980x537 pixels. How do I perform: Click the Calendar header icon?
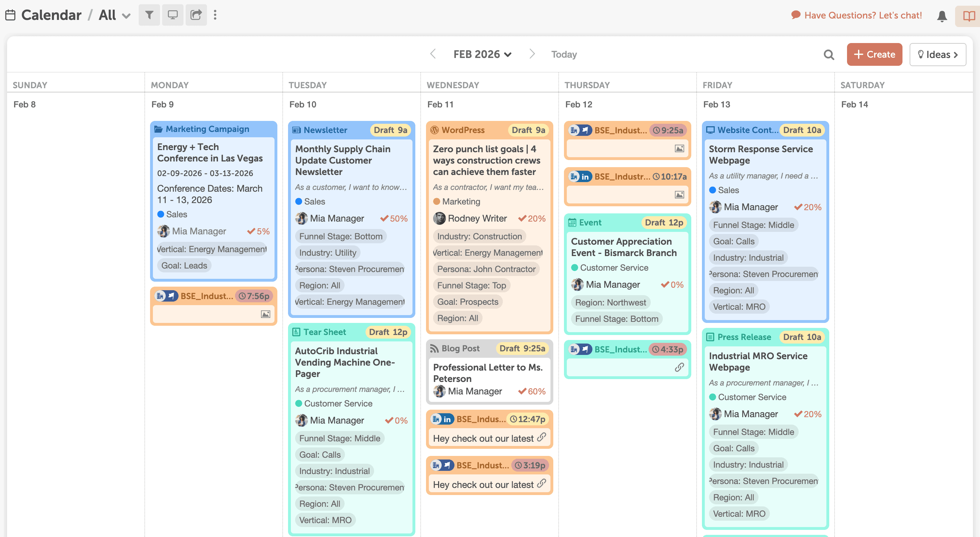click(x=11, y=15)
